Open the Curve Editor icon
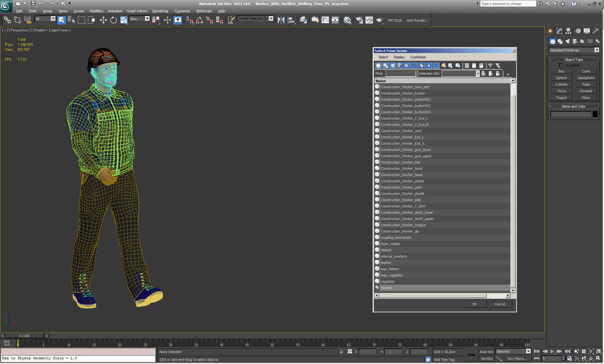This screenshot has height=364, width=604. tap(325, 20)
